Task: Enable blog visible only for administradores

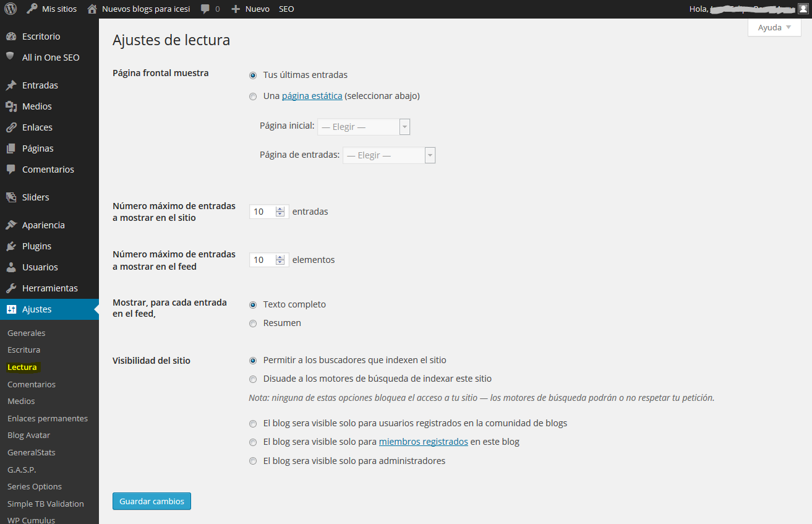Action: coord(253,461)
